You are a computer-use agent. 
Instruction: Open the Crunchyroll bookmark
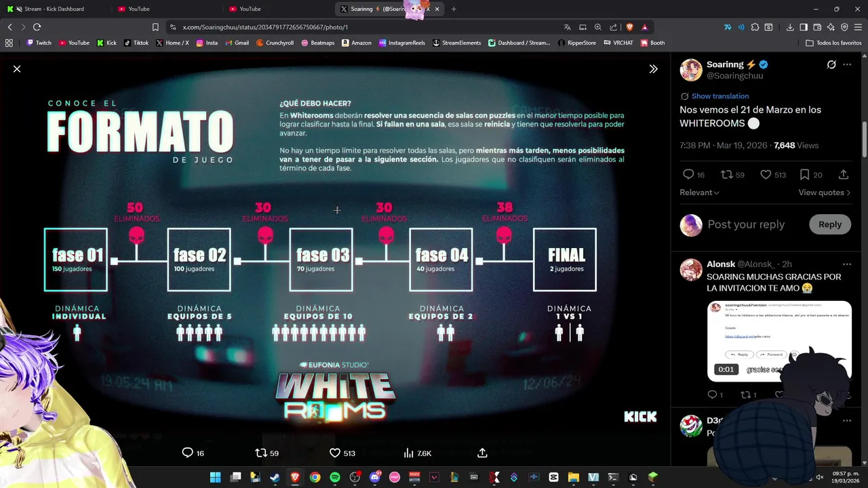coord(275,43)
